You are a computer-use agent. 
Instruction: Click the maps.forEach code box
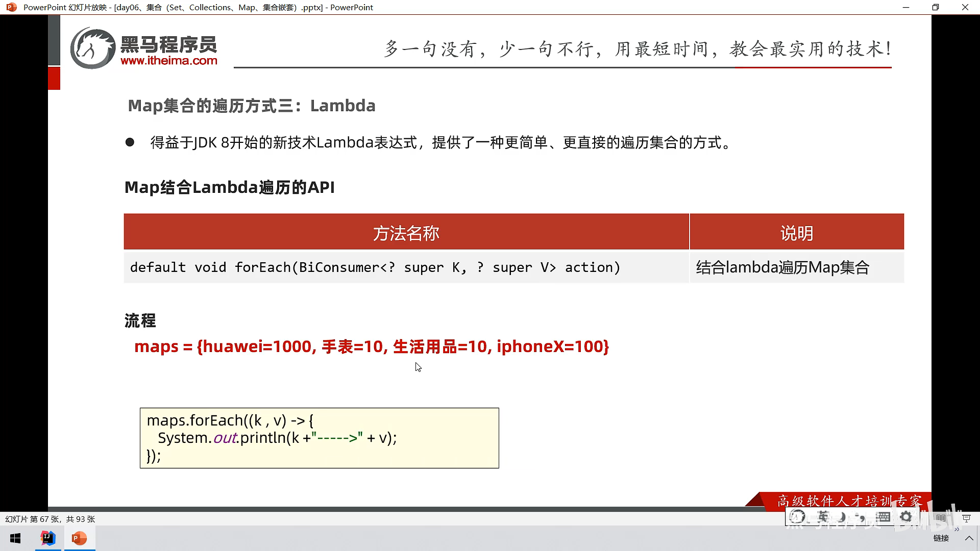[319, 438]
